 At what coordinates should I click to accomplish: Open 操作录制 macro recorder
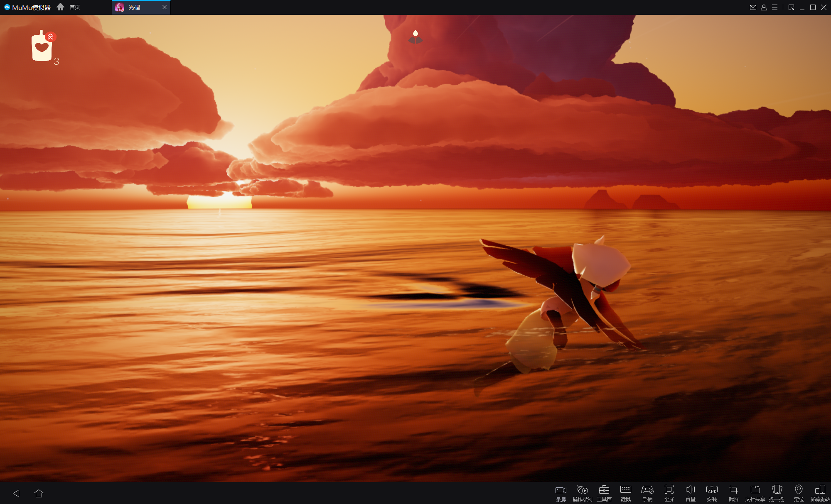pos(583,493)
